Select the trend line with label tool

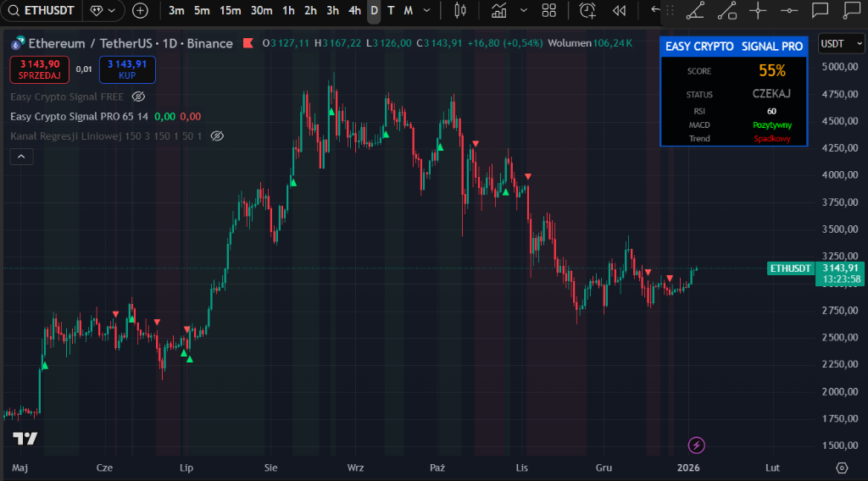point(726,10)
